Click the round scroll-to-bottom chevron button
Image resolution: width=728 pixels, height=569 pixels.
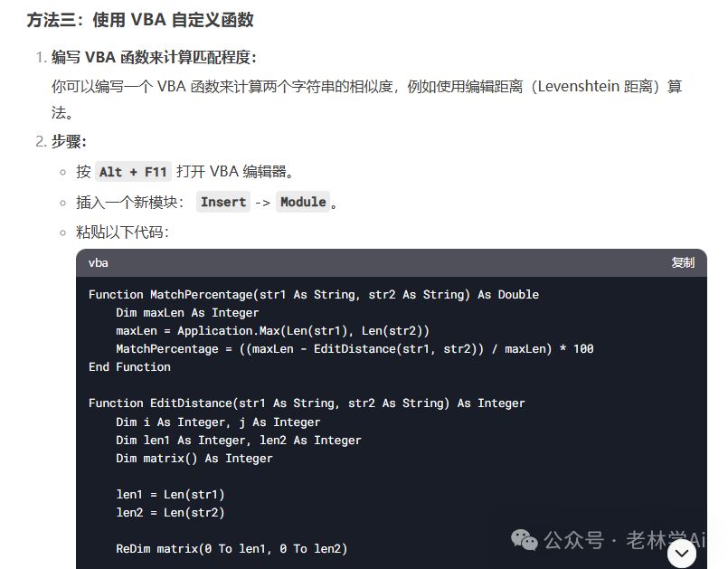click(x=682, y=554)
